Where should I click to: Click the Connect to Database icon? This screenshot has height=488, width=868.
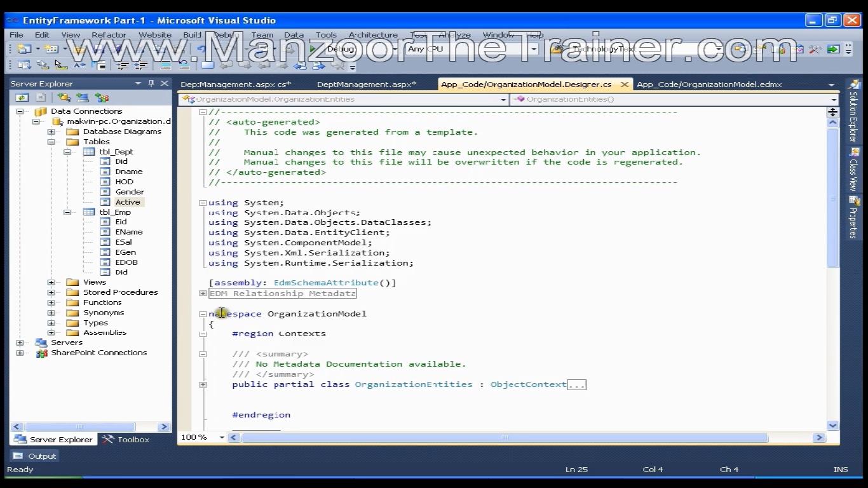click(64, 97)
